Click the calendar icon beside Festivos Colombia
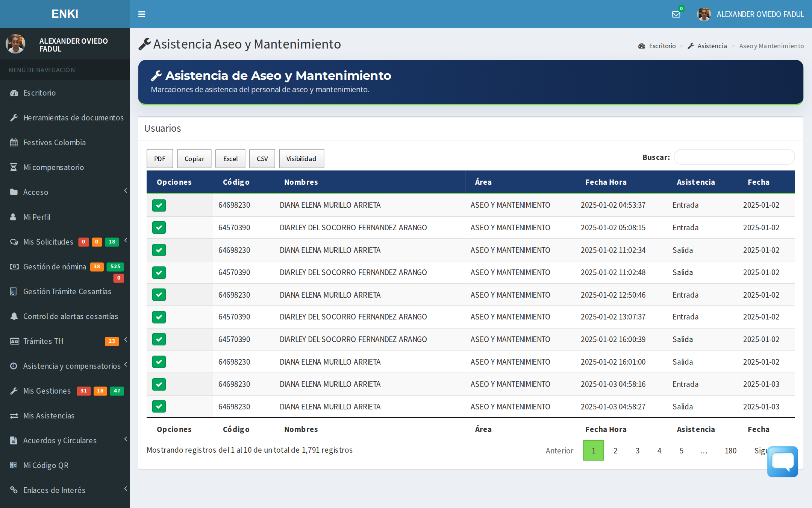The image size is (812, 508). (x=14, y=143)
